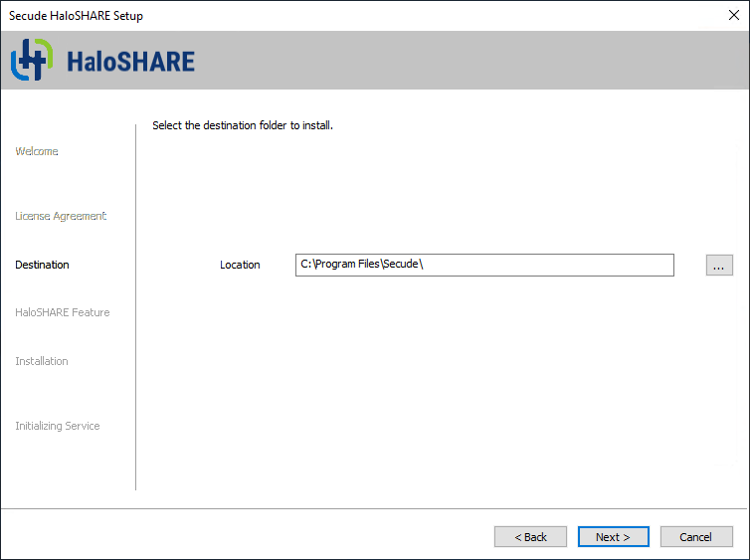Click the HaloSHARE logo icon
750x560 pixels.
(30, 61)
